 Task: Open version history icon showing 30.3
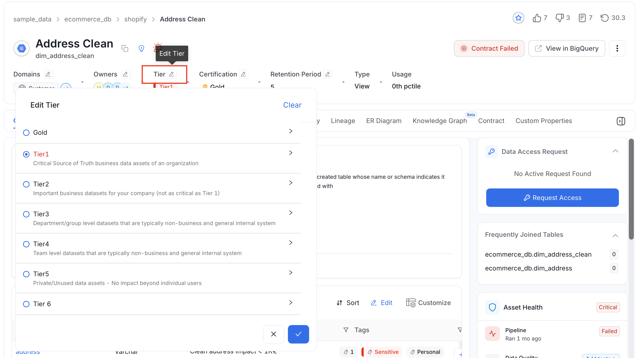click(x=605, y=18)
